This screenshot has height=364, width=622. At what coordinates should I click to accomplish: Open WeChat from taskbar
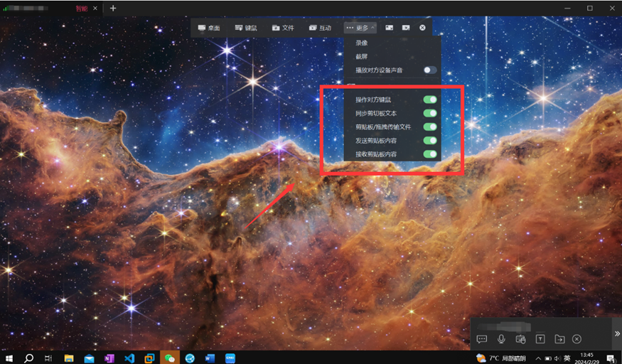click(x=170, y=358)
